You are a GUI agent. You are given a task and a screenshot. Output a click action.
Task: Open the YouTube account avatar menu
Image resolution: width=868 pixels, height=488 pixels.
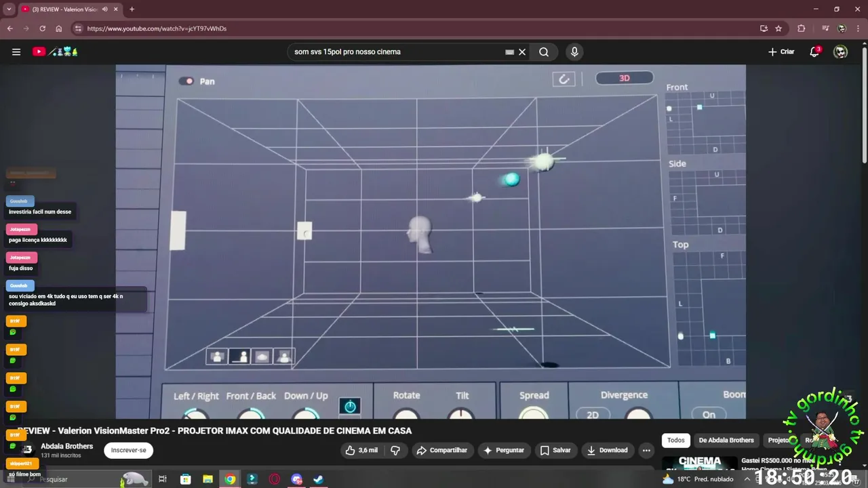point(840,52)
